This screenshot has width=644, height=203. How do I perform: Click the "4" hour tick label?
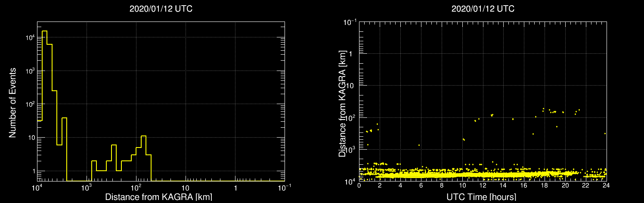point(400,186)
